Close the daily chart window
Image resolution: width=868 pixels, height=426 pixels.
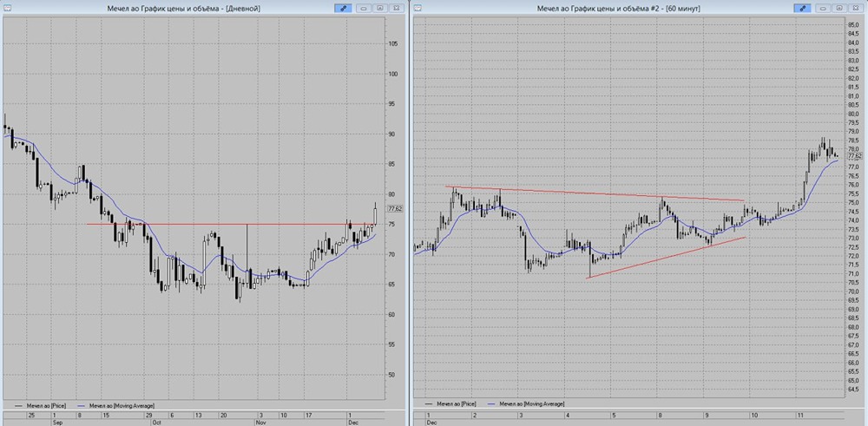point(396,8)
